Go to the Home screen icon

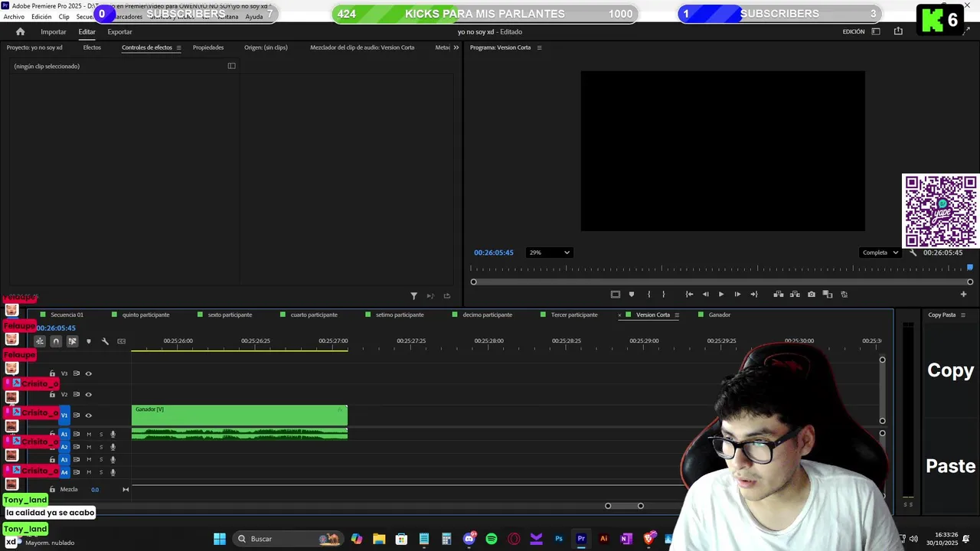[20, 31]
